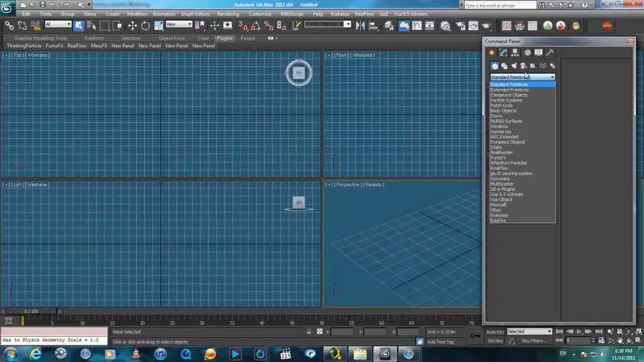Click the red swirl plugin toolbar icon
This screenshot has width=644, height=362.
(561, 26)
